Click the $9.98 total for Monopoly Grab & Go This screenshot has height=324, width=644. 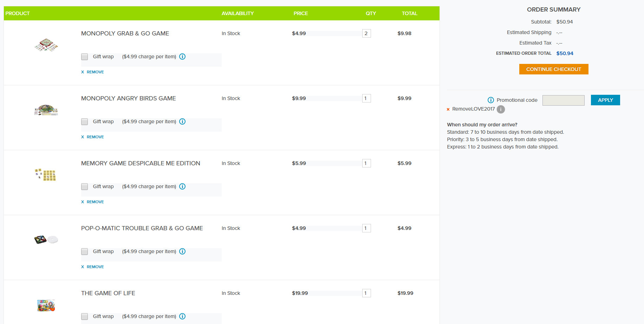pyautogui.click(x=404, y=33)
